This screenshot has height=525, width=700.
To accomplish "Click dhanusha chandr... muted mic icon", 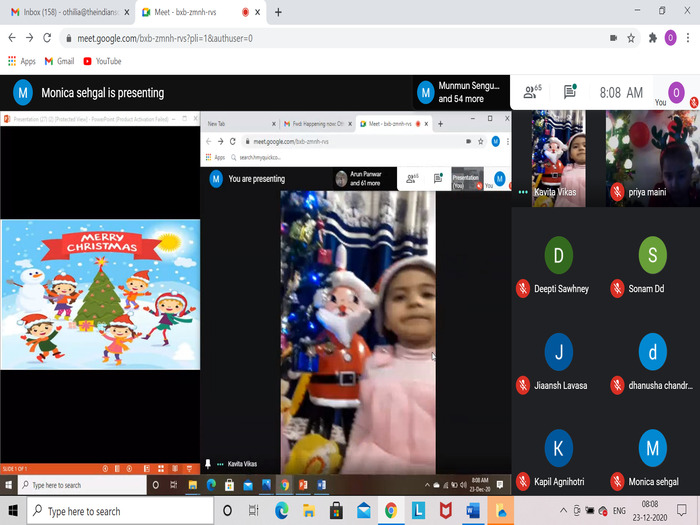I will [617, 385].
